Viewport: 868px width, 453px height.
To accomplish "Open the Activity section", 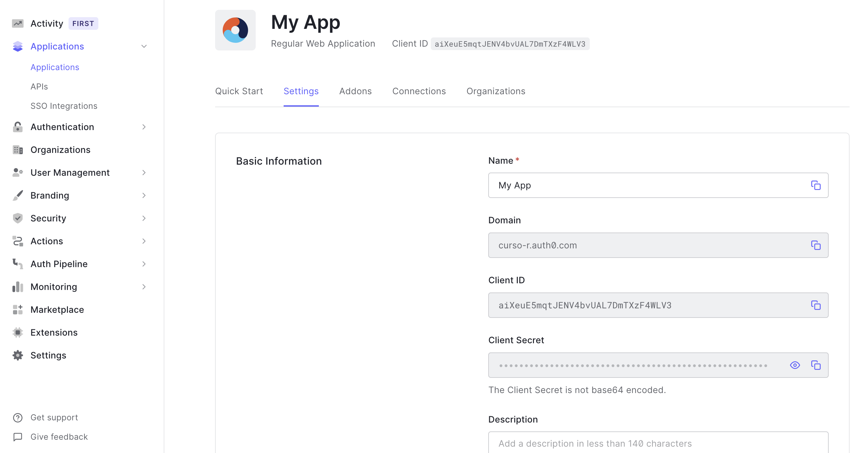I will coord(47,23).
